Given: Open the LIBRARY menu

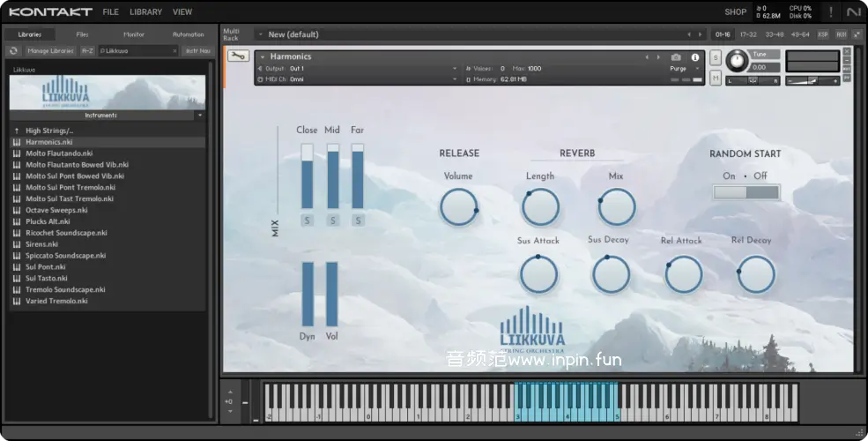Looking at the screenshot, I should pyautogui.click(x=145, y=12).
